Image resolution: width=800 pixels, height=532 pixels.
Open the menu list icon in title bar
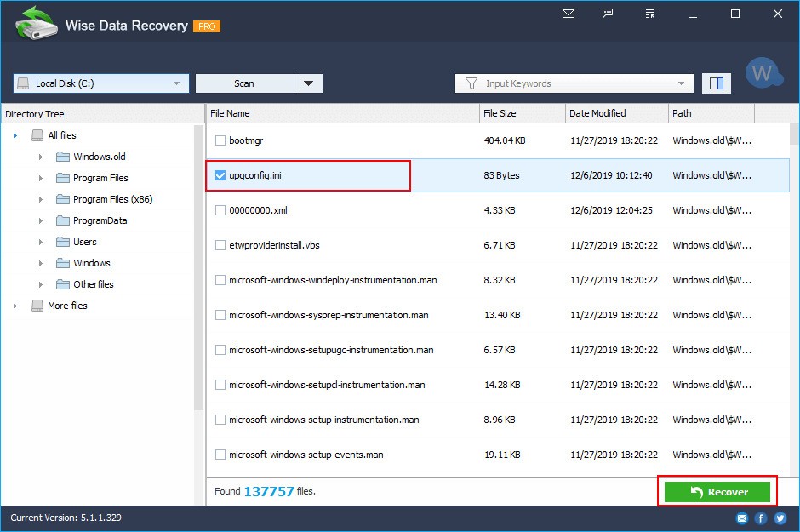[x=650, y=14]
